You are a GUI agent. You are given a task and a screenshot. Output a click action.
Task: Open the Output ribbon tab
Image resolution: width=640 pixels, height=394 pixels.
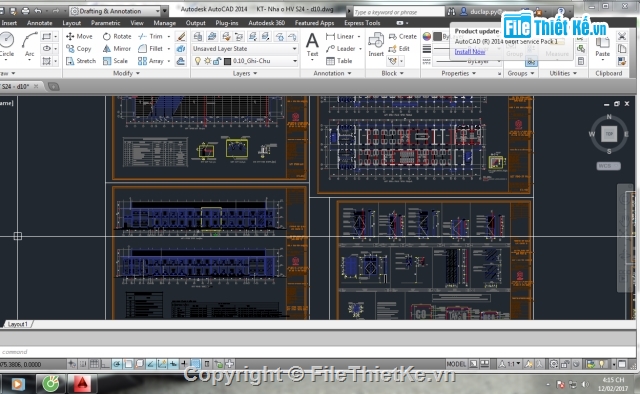(196, 23)
